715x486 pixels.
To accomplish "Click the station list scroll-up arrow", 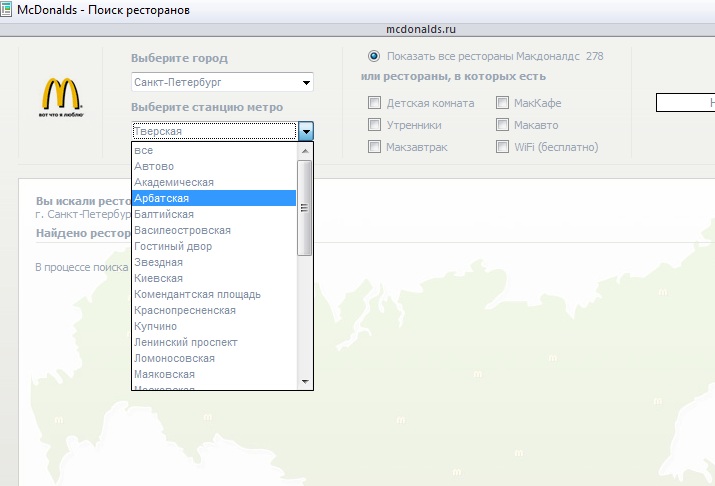I will 305,150.
